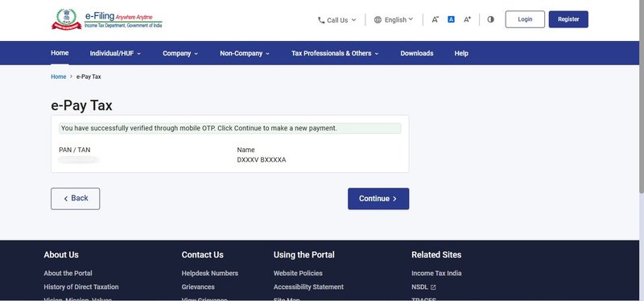The width and height of the screenshot is (644, 301).
Task: Click the Back button
Action: click(75, 199)
